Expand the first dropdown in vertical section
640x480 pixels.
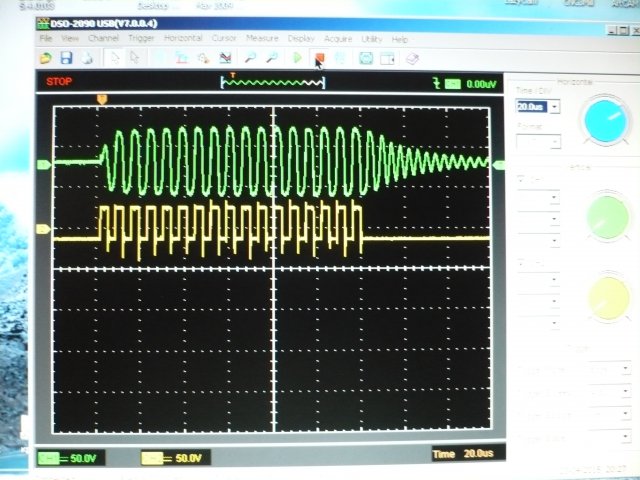pyautogui.click(x=554, y=197)
